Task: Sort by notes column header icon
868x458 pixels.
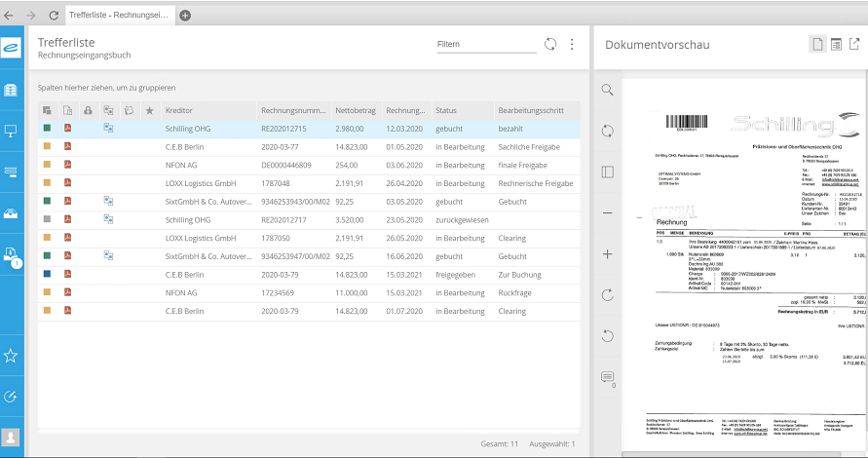Action: point(129,111)
